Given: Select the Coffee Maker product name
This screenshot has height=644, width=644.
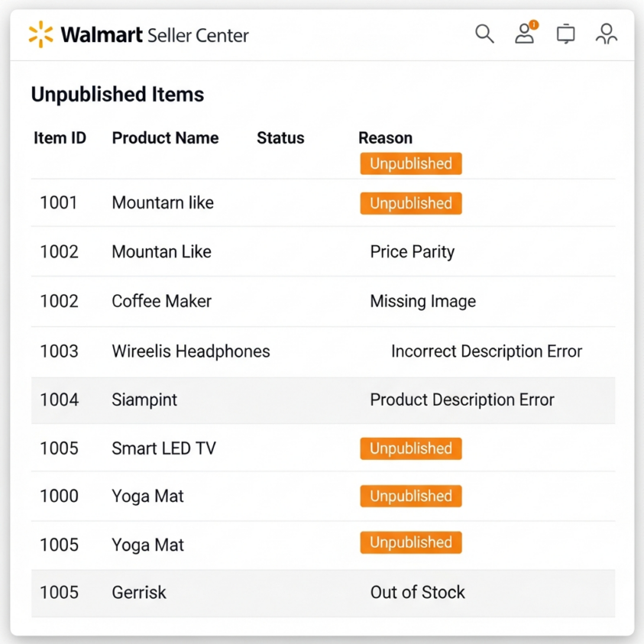Looking at the screenshot, I should (x=161, y=301).
